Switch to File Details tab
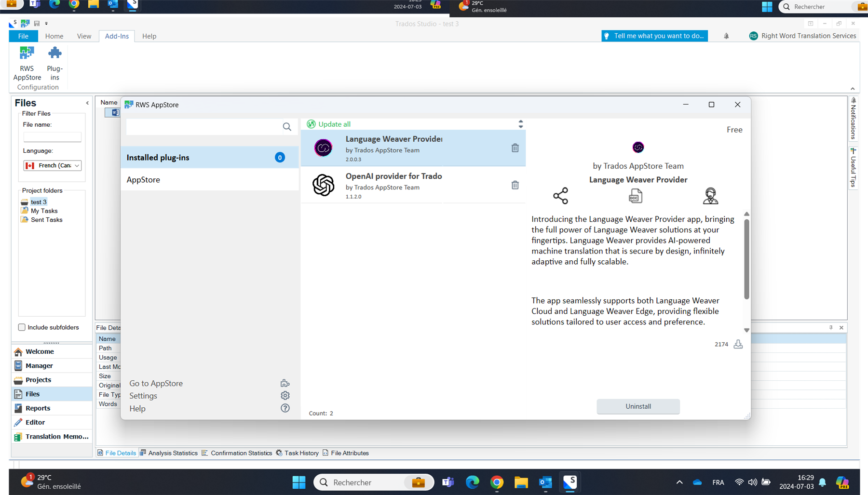868x495 pixels. coord(117,453)
